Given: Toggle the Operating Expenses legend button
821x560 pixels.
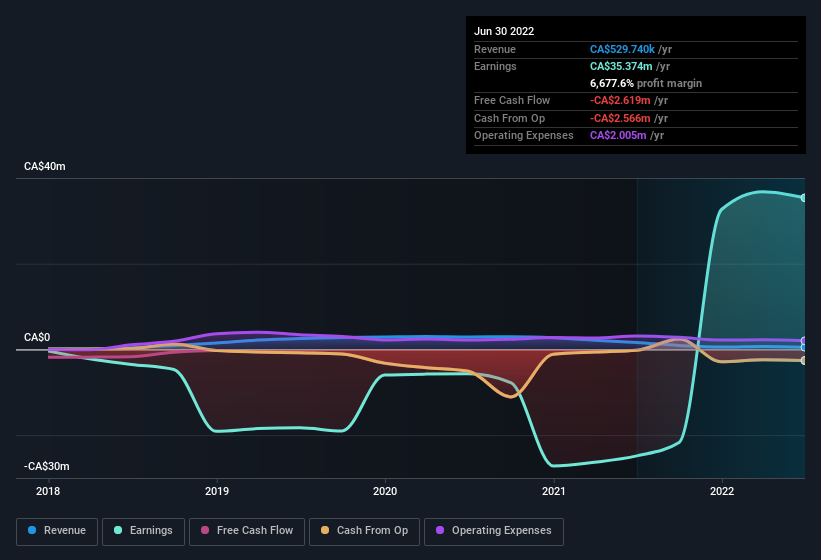Looking at the screenshot, I should click(494, 531).
